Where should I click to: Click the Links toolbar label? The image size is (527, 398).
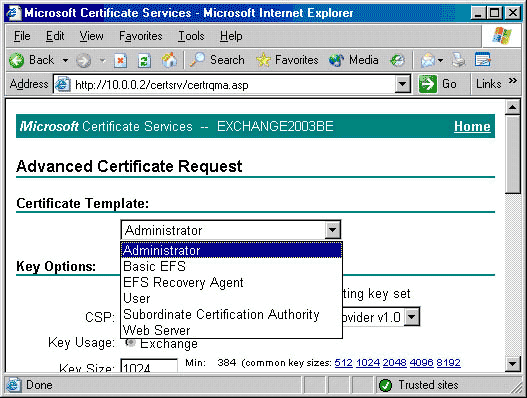click(488, 84)
